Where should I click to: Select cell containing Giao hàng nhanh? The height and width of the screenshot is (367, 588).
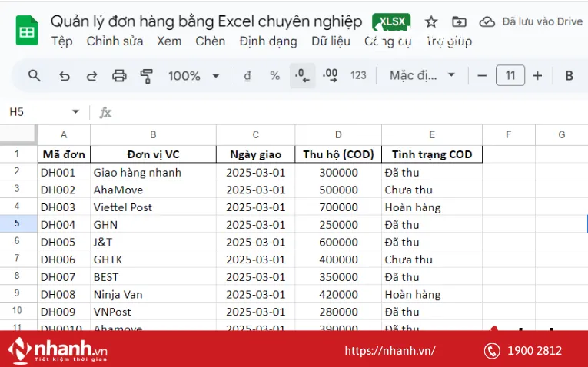tap(153, 172)
